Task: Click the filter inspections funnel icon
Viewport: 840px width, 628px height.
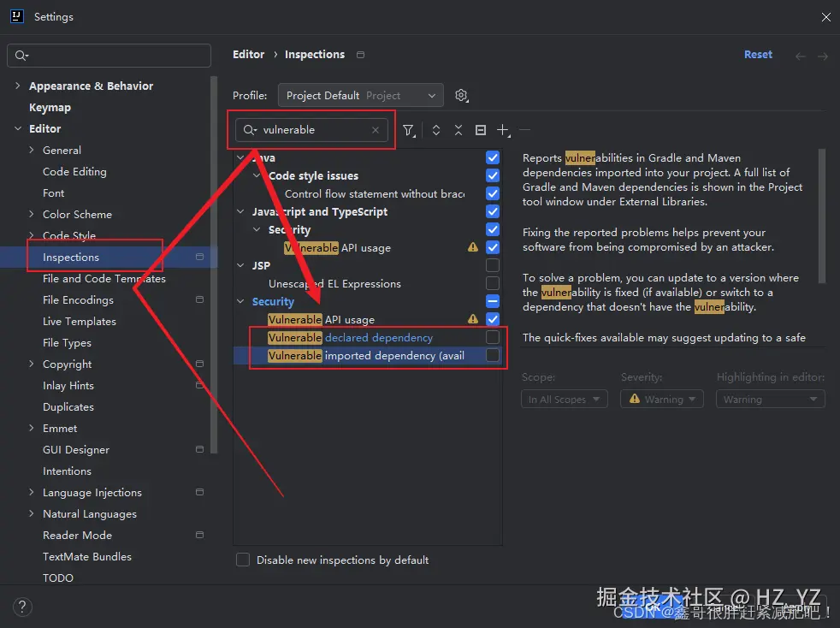Action: point(409,130)
